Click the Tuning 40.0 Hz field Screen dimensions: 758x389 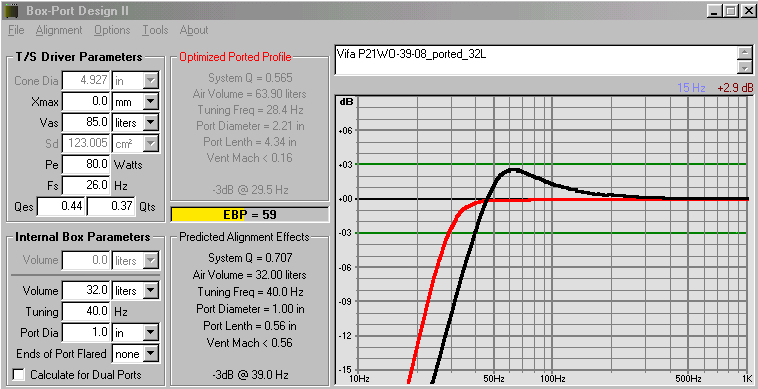click(87, 312)
